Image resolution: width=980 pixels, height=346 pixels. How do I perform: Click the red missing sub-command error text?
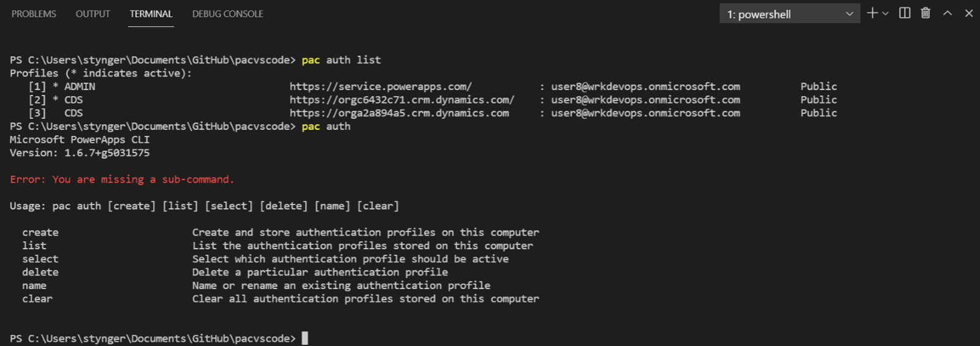pyautogui.click(x=122, y=179)
